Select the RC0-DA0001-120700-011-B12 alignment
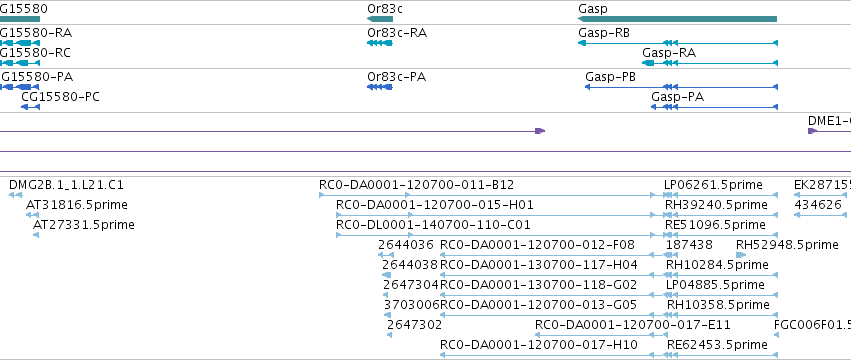The width and height of the screenshot is (851, 360). 487,195
